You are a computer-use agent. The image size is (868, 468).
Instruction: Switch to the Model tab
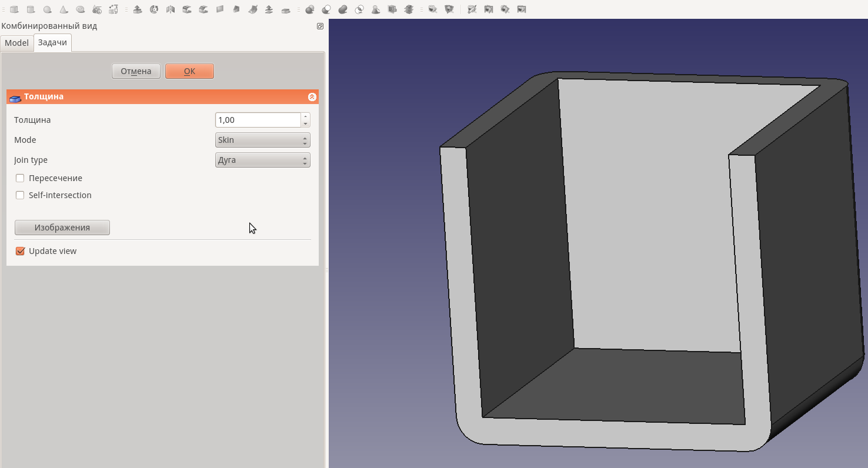pyautogui.click(x=16, y=42)
